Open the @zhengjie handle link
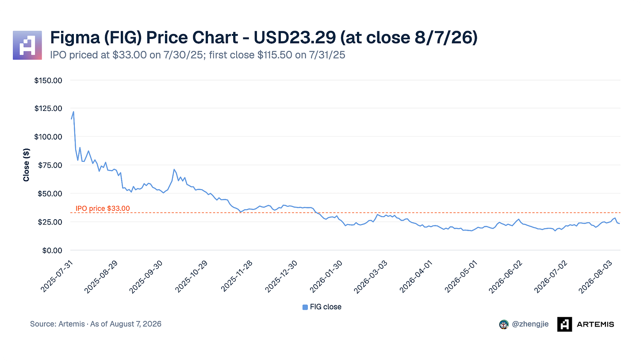 530,324
